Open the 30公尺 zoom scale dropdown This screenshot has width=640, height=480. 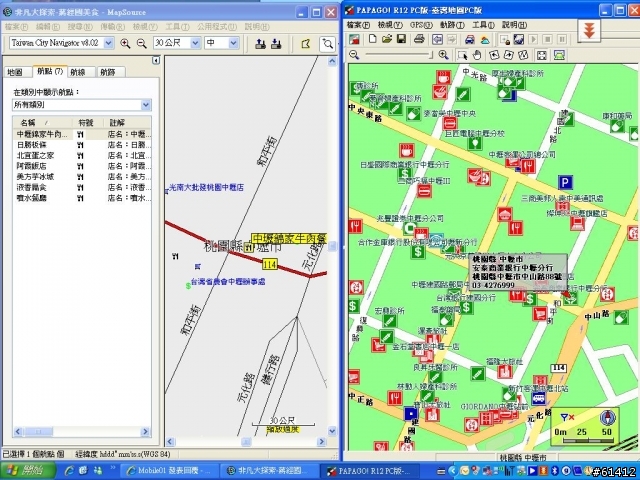[195, 44]
